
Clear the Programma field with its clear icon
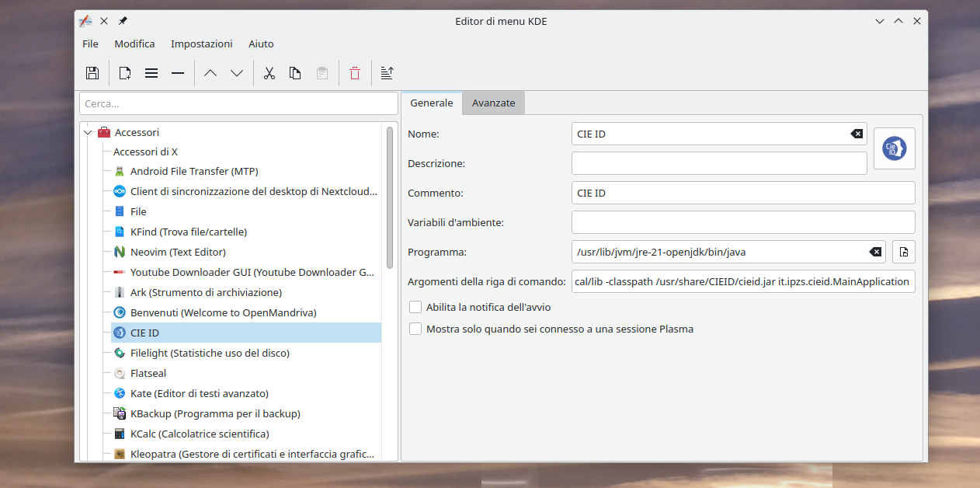click(x=875, y=252)
